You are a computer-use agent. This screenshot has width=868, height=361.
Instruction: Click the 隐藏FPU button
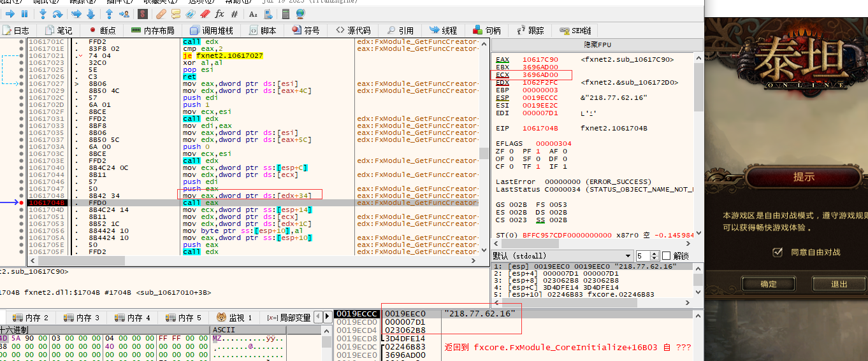(x=596, y=45)
